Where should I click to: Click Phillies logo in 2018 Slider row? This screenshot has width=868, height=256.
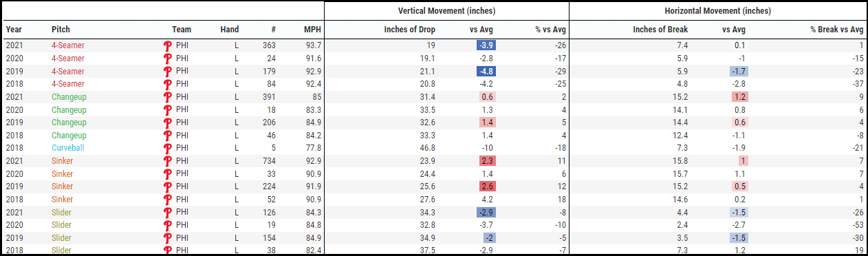(x=166, y=250)
